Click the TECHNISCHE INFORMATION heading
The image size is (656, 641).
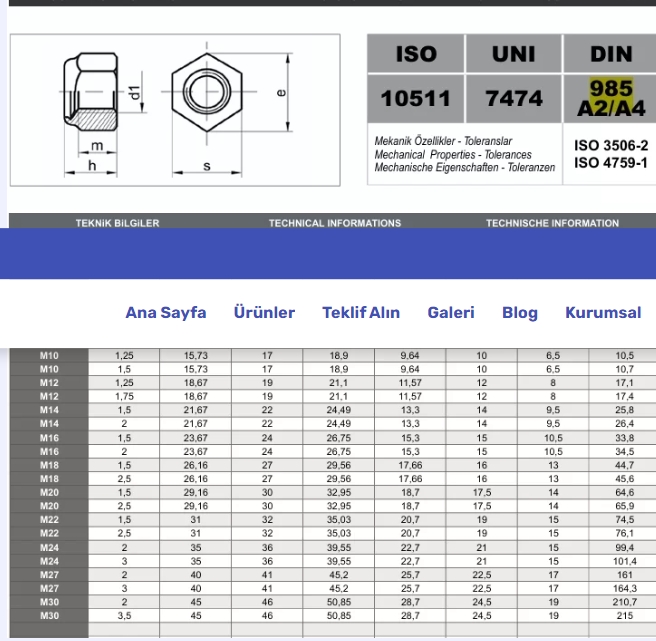552,223
